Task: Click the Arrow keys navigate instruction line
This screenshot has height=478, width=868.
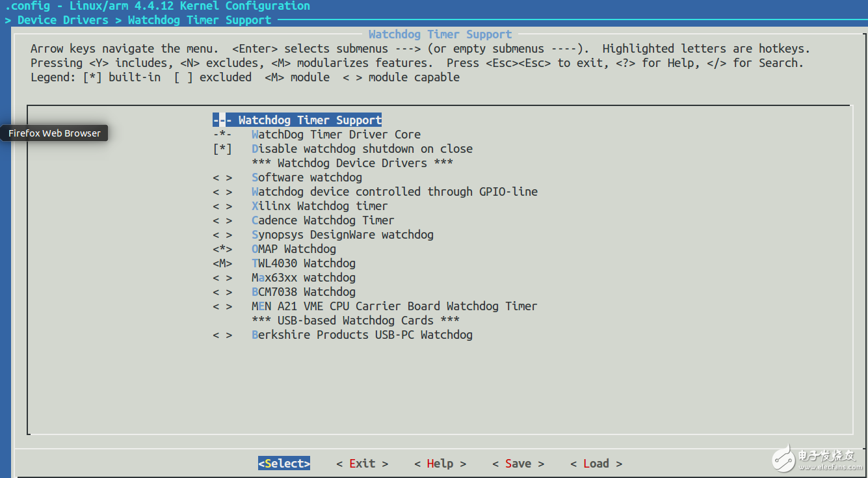Action: click(x=421, y=49)
